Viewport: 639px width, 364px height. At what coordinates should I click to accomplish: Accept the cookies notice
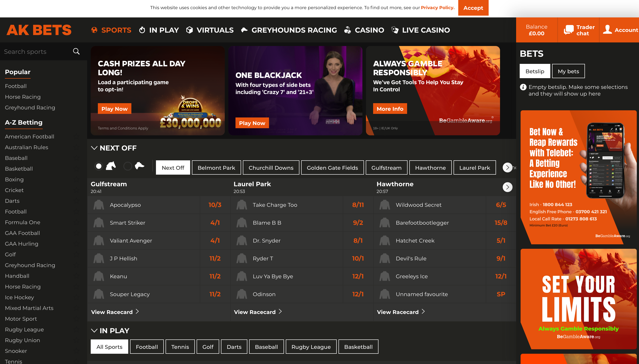473,8
